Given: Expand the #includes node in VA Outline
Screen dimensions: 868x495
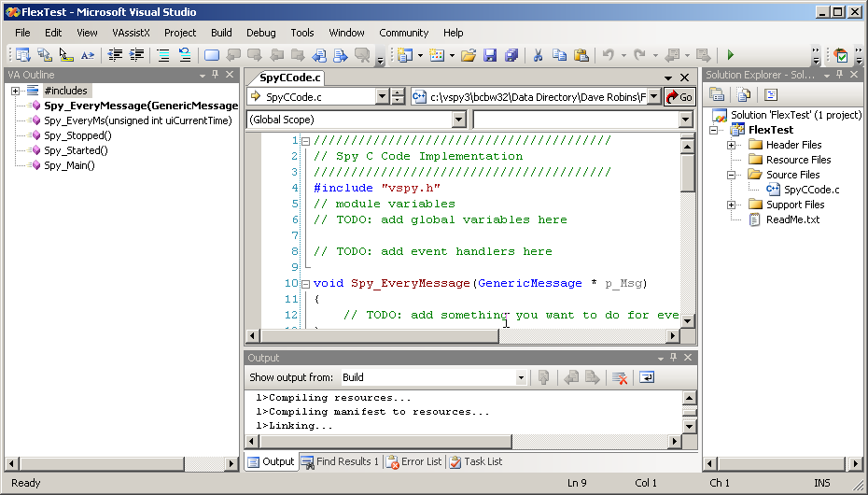Looking at the screenshot, I should (16, 91).
